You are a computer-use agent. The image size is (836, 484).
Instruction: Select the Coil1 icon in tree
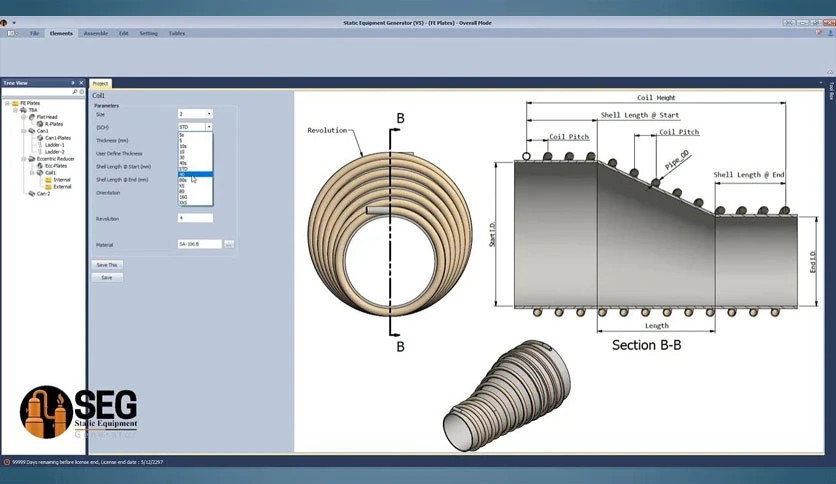coord(40,173)
